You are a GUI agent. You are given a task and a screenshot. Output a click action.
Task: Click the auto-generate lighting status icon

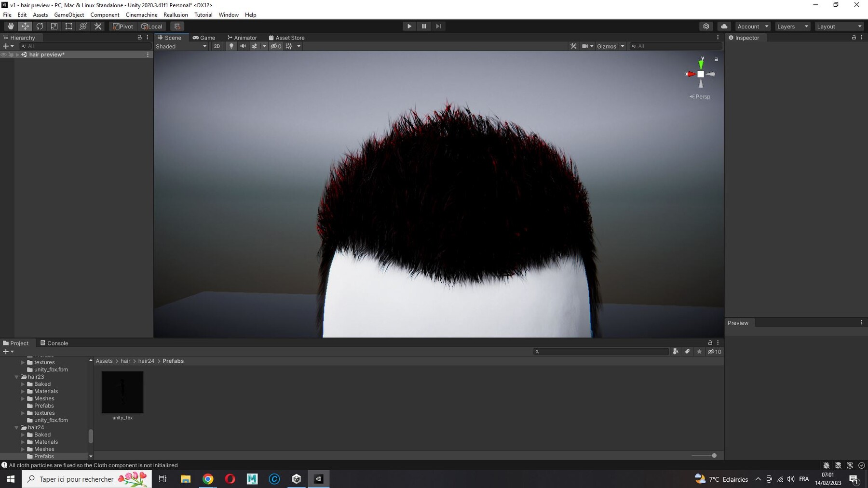850,465
